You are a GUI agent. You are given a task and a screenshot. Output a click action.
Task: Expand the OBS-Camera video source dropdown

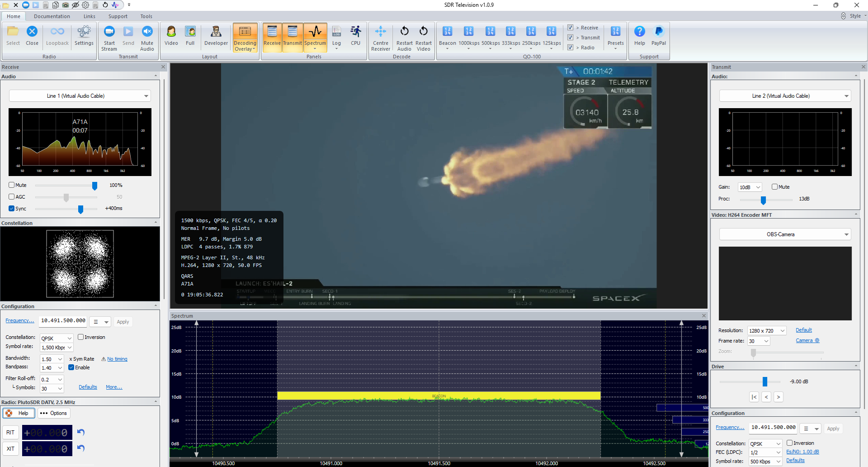click(785, 234)
